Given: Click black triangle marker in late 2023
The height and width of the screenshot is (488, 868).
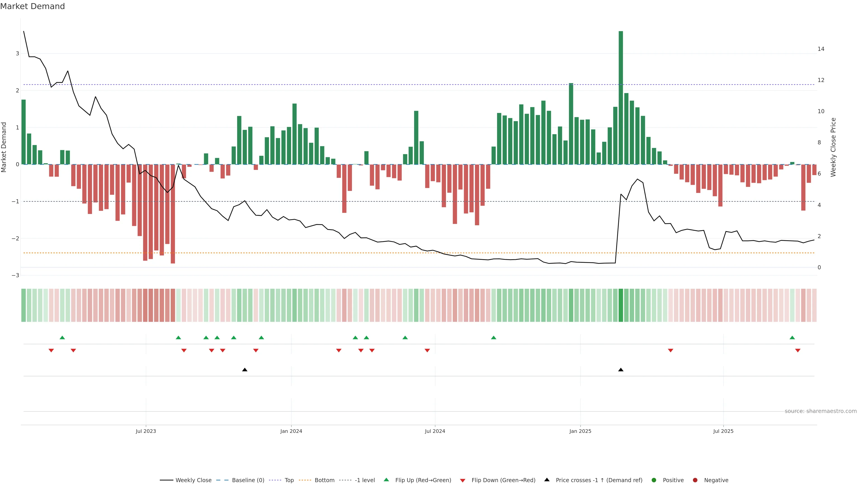Looking at the screenshot, I should [x=245, y=370].
